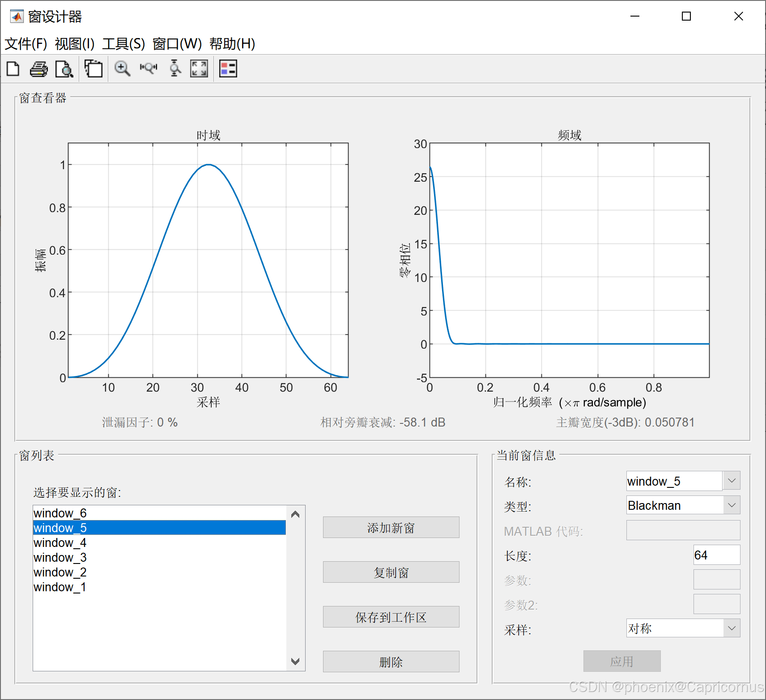Select window_6 in the window list
Screen dimensions: 766x700
[159, 513]
